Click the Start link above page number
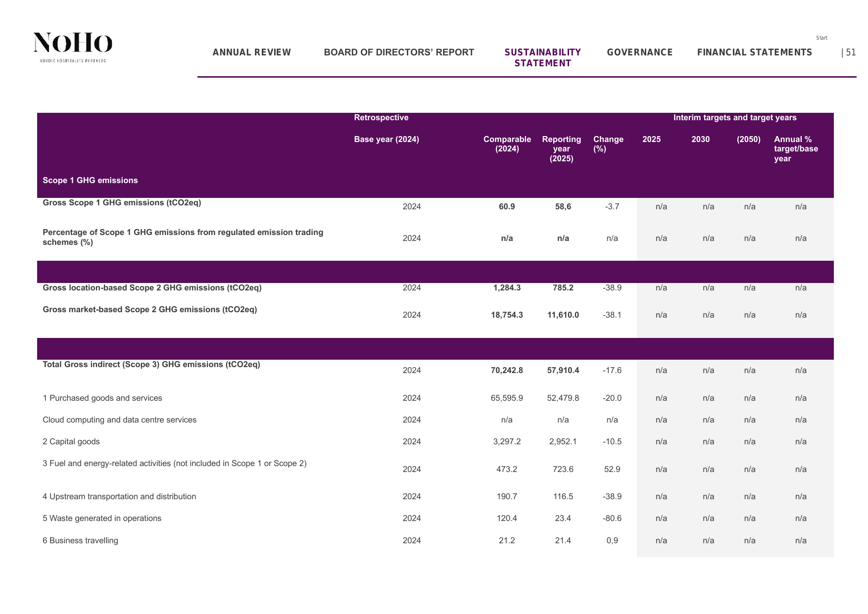This screenshot has height=614, width=868. coord(821,38)
